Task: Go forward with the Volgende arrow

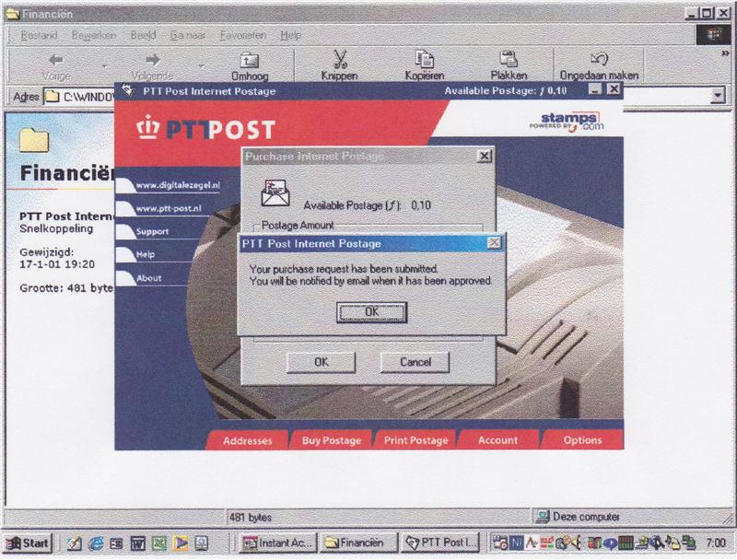Action: pos(152,60)
